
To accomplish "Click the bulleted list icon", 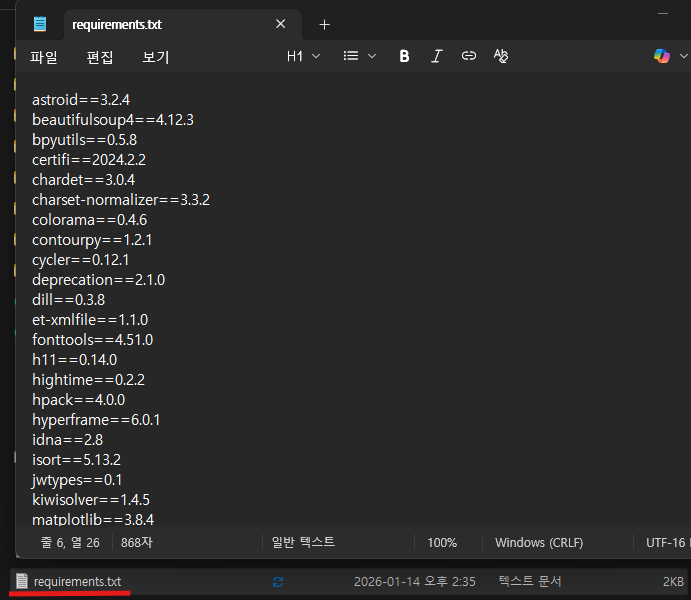I will pos(351,56).
